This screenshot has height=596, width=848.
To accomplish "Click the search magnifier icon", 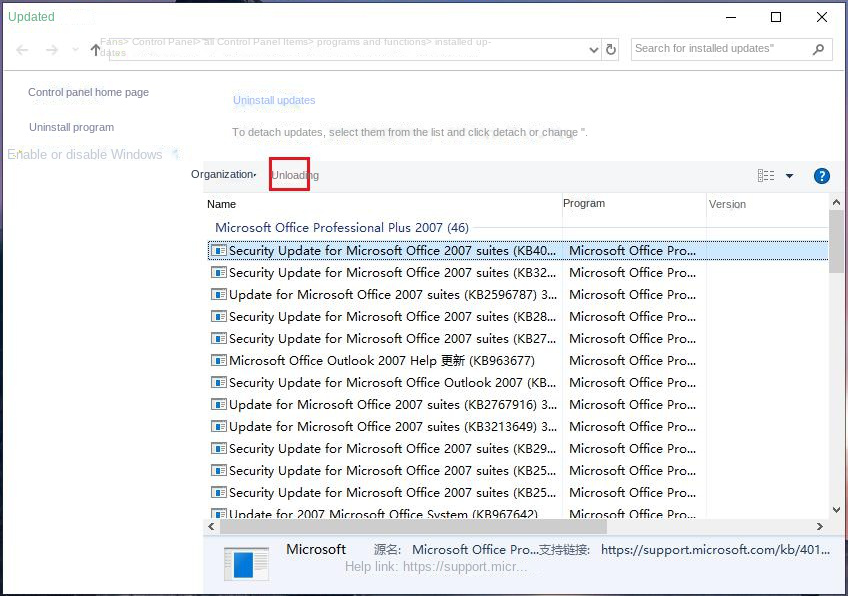I will click(818, 48).
